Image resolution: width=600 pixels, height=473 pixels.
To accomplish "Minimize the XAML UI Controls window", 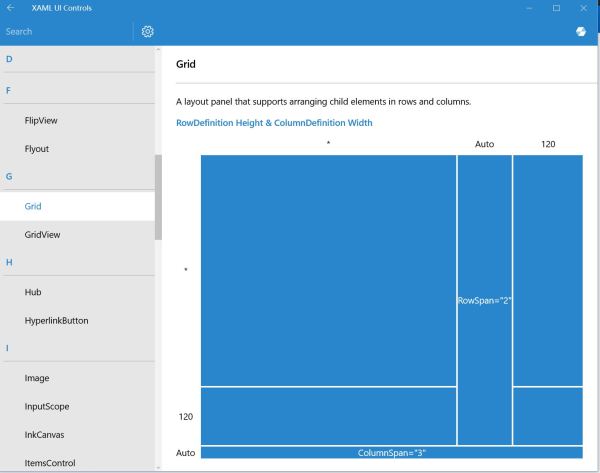I will [529, 8].
